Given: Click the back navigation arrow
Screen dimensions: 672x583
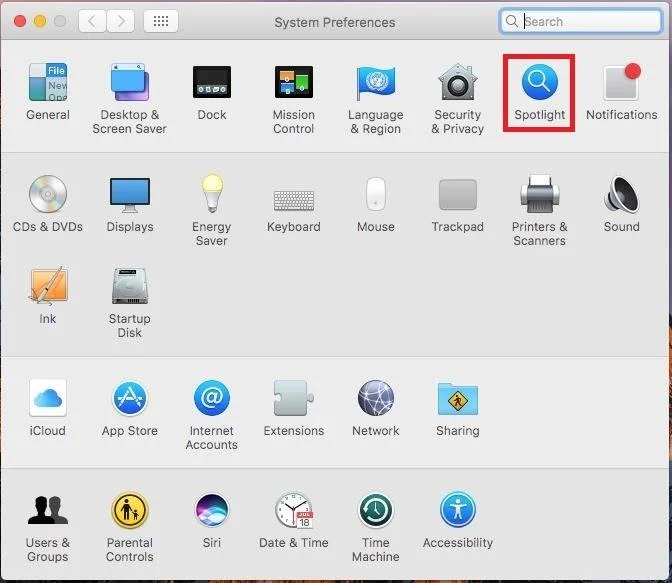Looking at the screenshot, I should [92, 21].
